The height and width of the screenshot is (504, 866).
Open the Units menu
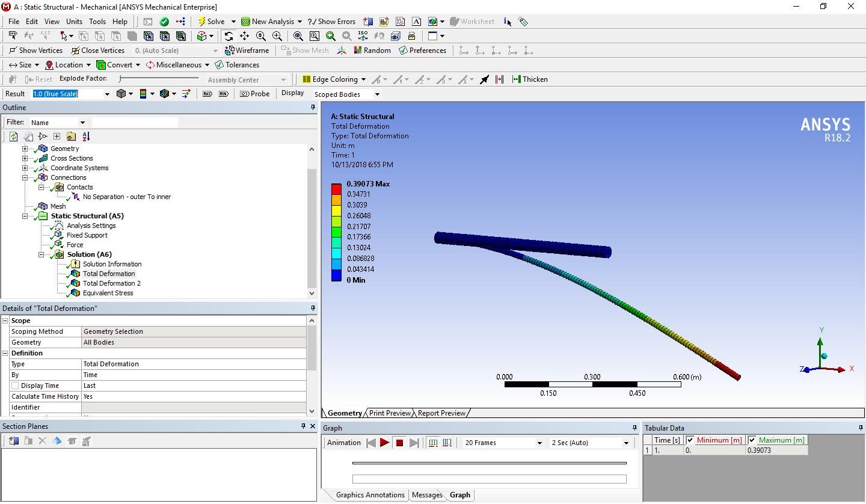(74, 22)
